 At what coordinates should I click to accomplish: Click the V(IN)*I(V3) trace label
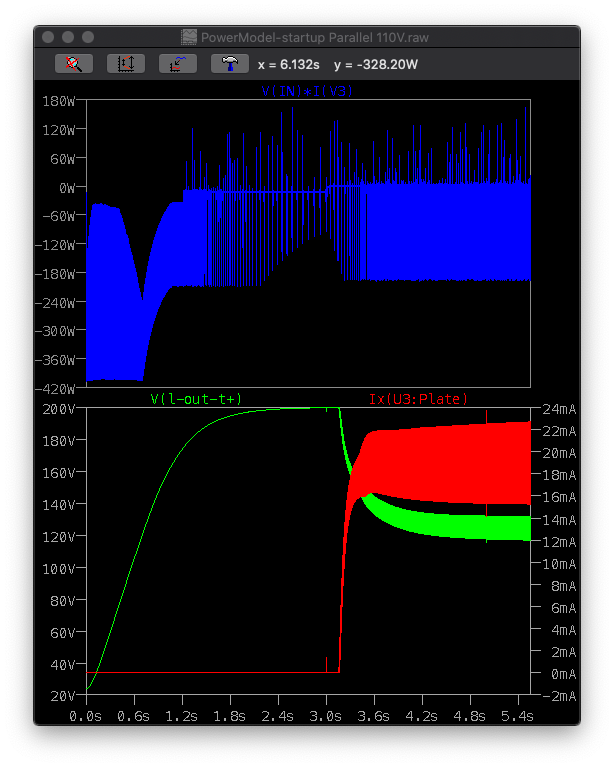pyautogui.click(x=307, y=91)
